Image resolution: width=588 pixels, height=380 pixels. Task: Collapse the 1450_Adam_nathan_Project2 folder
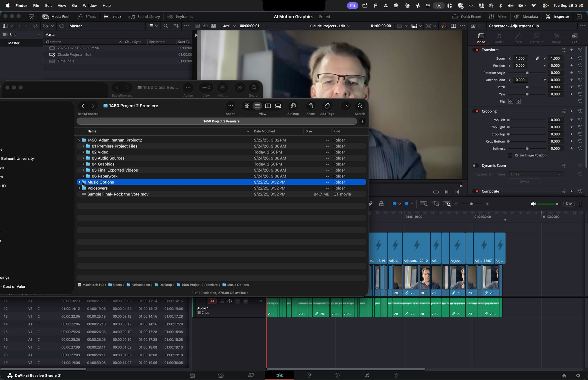[79, 140]
